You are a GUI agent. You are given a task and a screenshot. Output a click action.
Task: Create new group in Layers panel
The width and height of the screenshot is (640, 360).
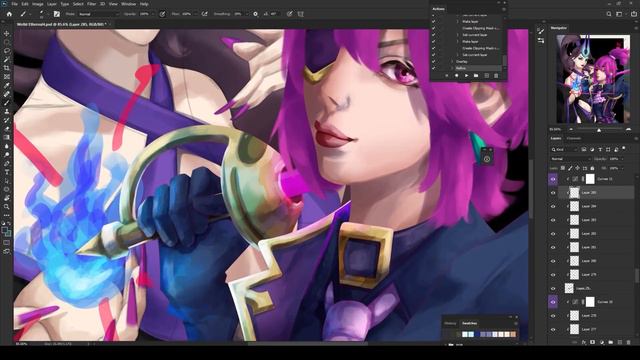[611, 342]
